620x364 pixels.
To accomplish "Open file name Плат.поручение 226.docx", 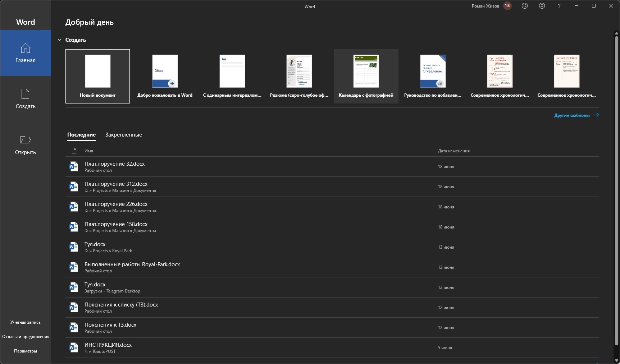I will 116,204.
